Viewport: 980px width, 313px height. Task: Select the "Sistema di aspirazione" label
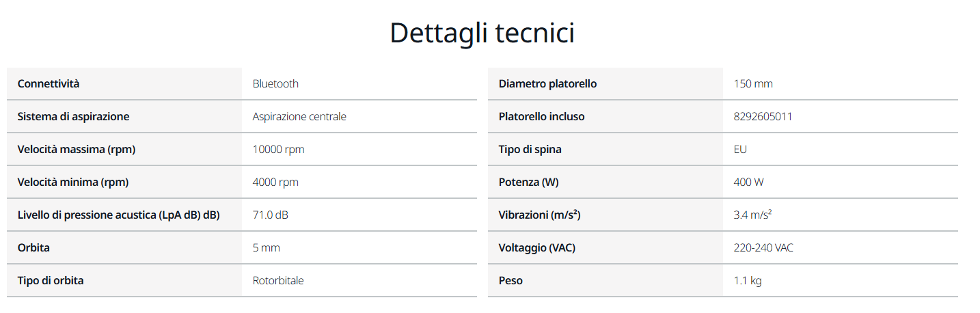(73, 117)
